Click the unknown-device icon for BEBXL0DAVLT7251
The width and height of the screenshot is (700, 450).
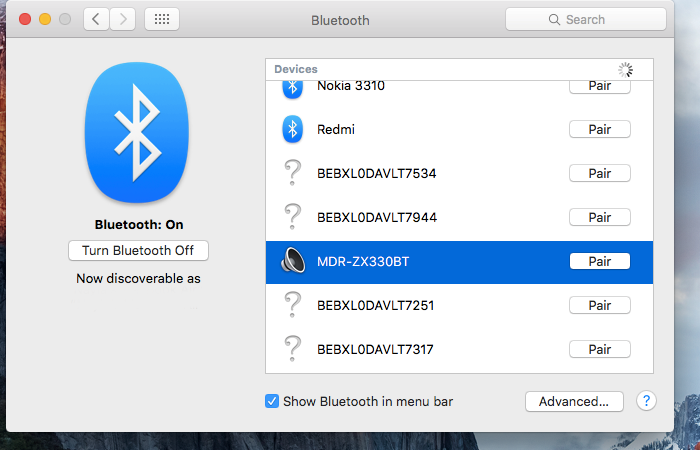pos(292,305)
